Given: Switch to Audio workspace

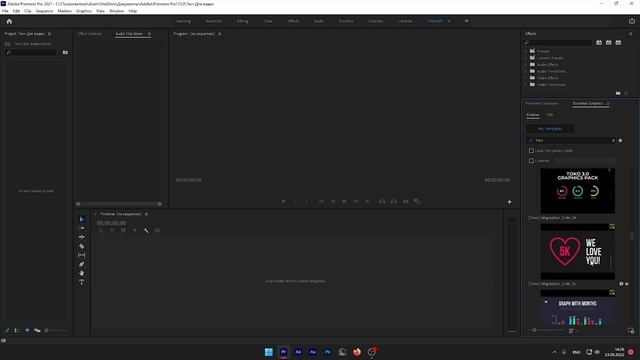Looking at the screenshot, I should 319,21.
